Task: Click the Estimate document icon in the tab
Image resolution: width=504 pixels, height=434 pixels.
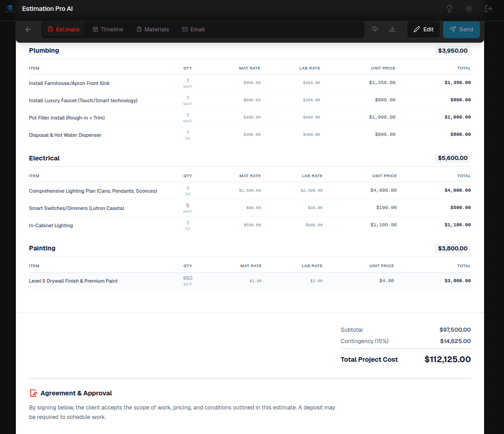Action: point(50,29)
